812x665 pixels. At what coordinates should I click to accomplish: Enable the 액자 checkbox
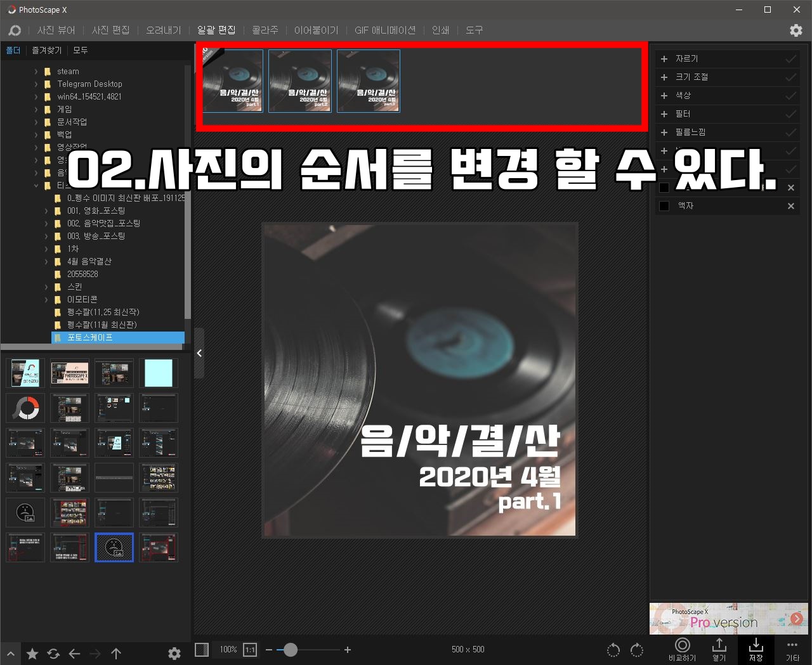pyautogui.click(x=664, y=206)
